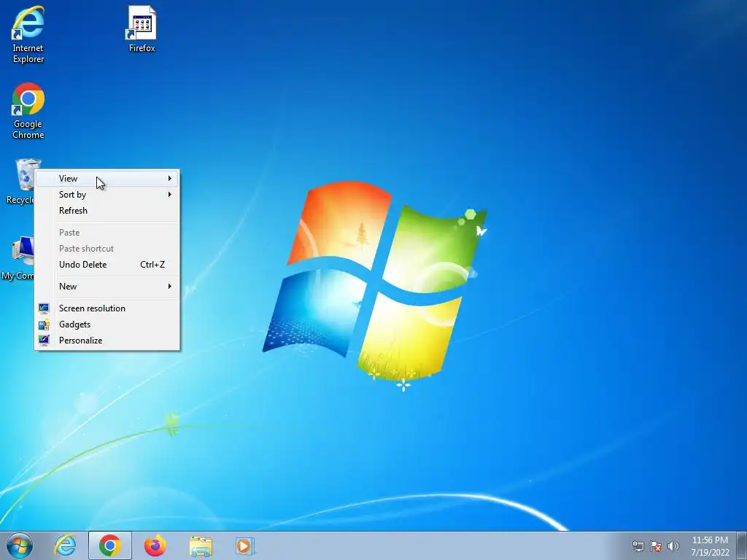The height and width of the screenshot is (560, 747).
Task: Select the My Computer desktop icon
Action: pos(18,257)
